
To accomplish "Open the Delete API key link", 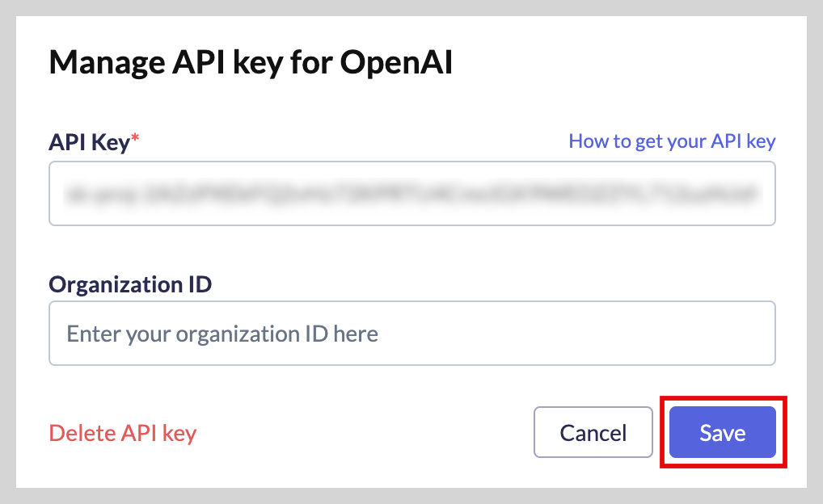I will coord(123,433).
